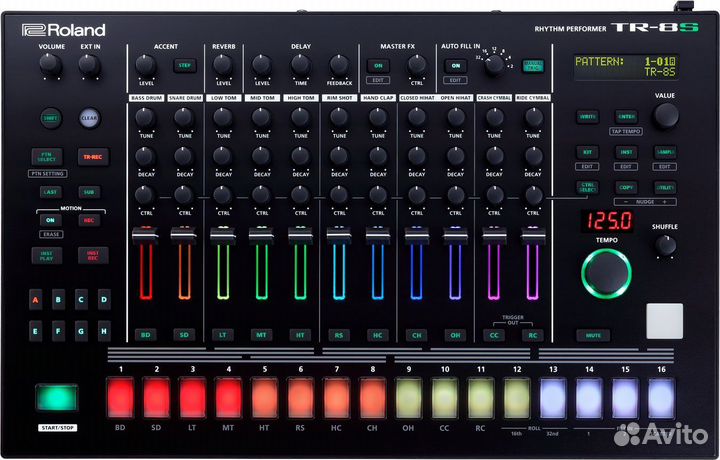Click the WRITE button

pos(587,117)
